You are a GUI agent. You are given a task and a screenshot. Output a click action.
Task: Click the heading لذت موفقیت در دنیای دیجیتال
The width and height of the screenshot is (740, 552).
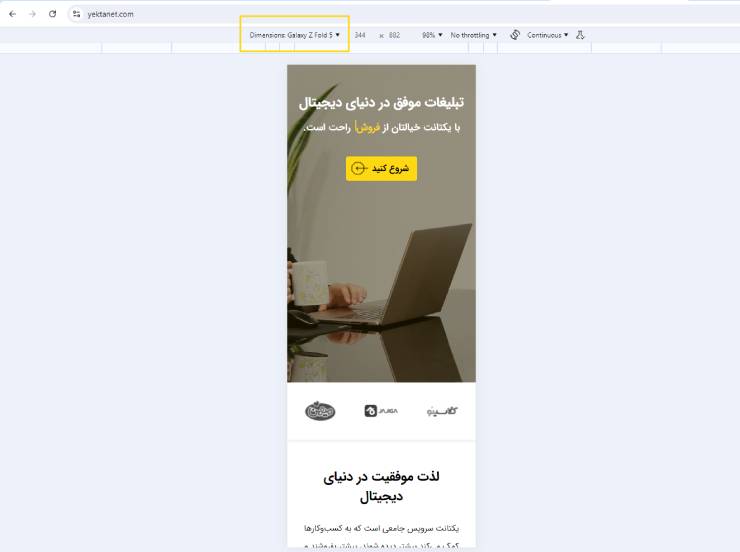coord(381,486)
